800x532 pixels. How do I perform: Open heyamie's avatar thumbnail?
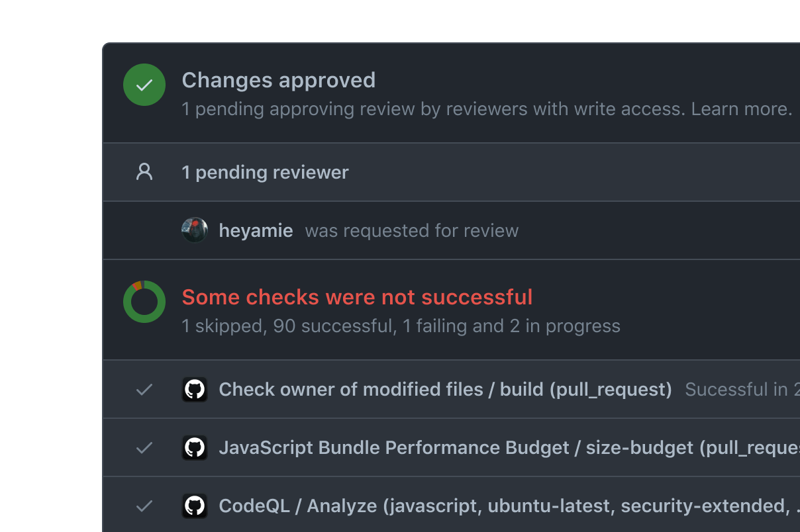[195, 230]
